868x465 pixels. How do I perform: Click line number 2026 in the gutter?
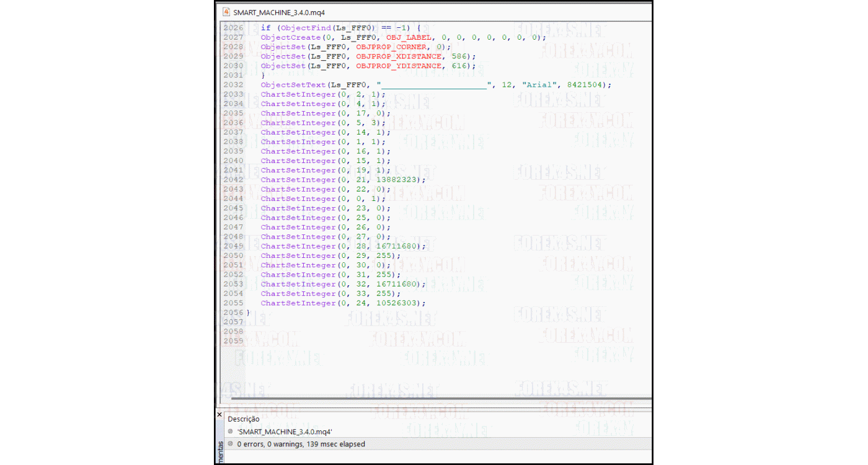tap(233, 27)
